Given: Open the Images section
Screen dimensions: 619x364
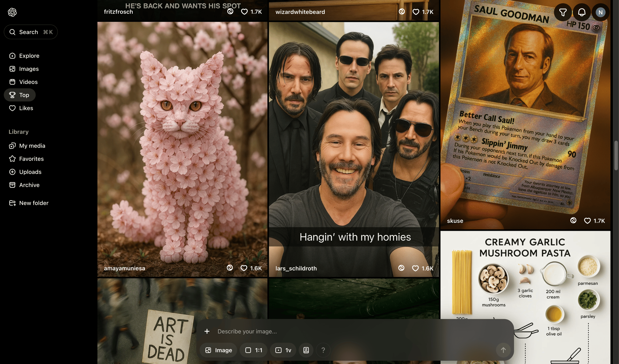Looking at the screenshot, I should (x=24, y=69).
